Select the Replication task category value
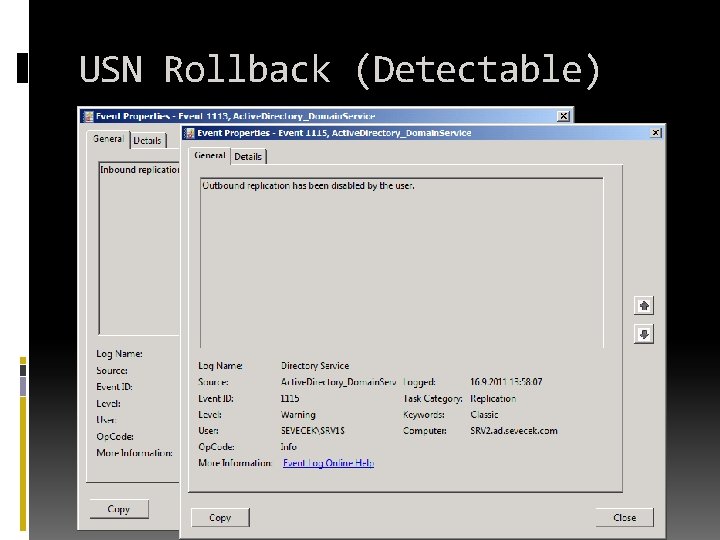Screen dimensions: 720x540 493,399
